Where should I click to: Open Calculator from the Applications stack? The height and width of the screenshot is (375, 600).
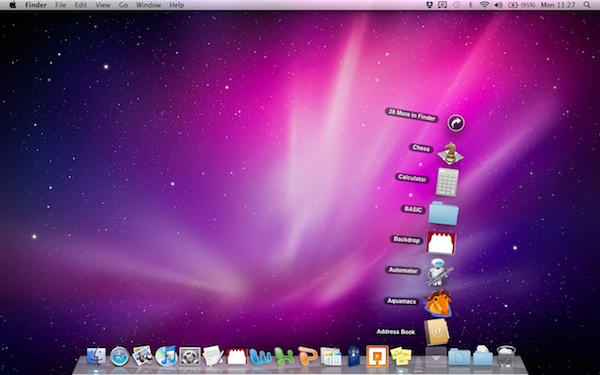coord(447,182)
